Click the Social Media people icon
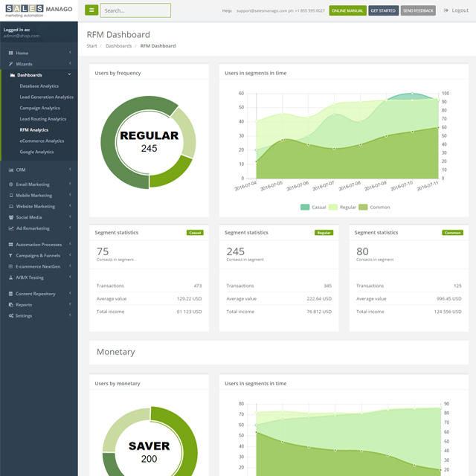The width and height of the screenshot is (476, 476). pos(11,217)
